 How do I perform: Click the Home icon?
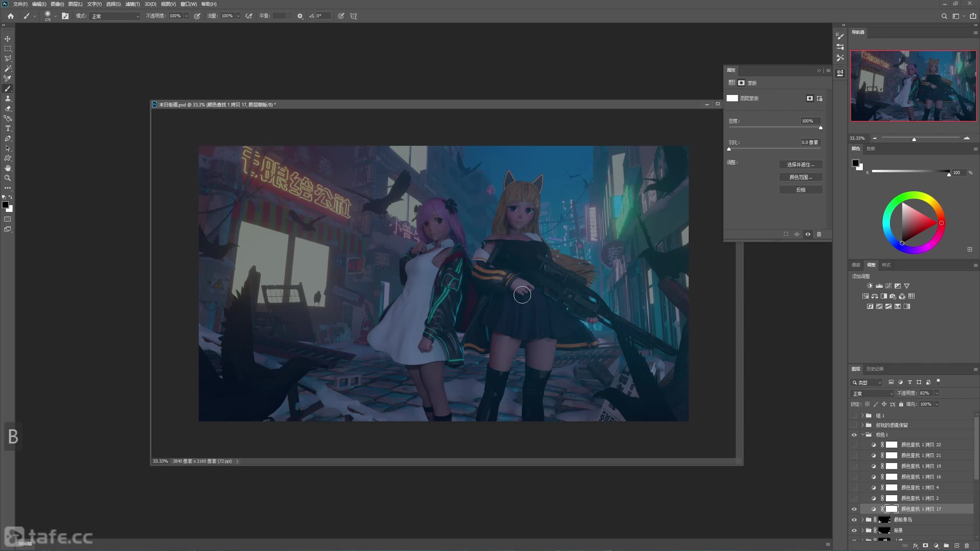pyautogui.click(x=11, y=16)
